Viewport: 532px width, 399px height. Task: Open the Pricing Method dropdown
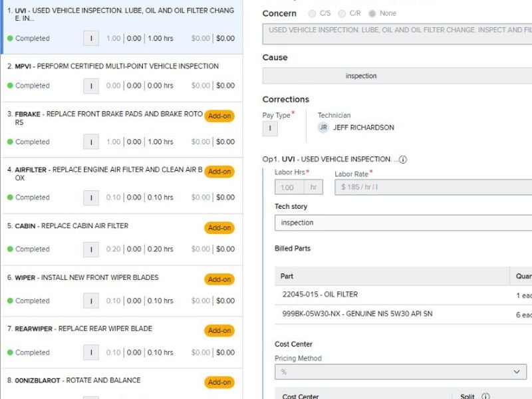pos(401,372)
